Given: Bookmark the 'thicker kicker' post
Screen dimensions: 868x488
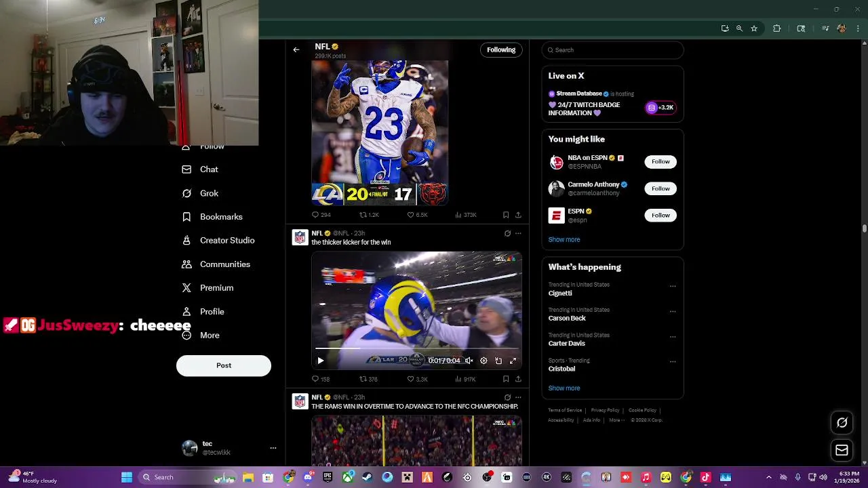Looking at the screenshot, I should pos(506,379).
